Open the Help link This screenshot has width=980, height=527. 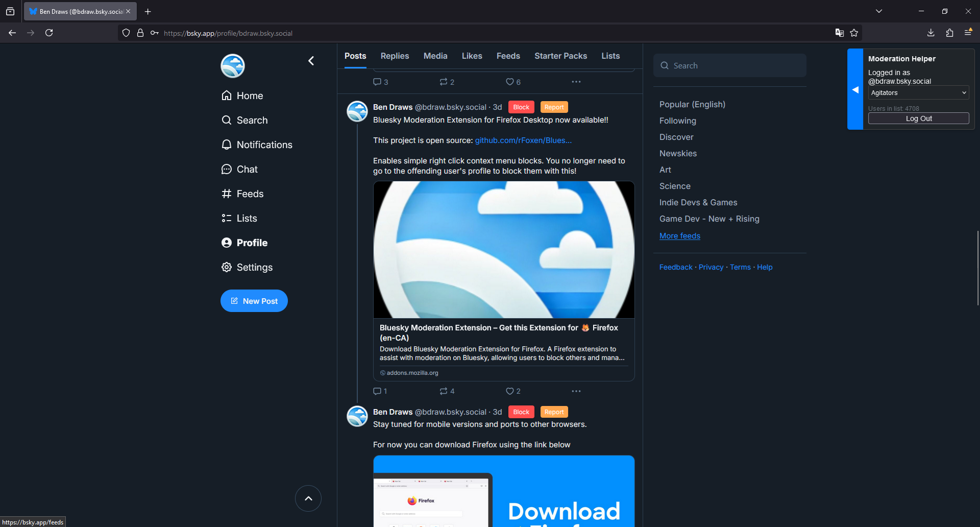765,267
